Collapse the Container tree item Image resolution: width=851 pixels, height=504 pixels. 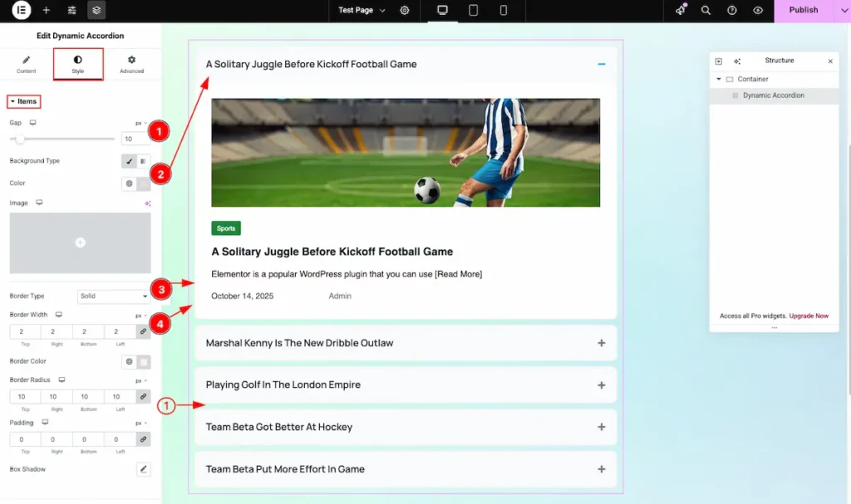click(719, 80)
